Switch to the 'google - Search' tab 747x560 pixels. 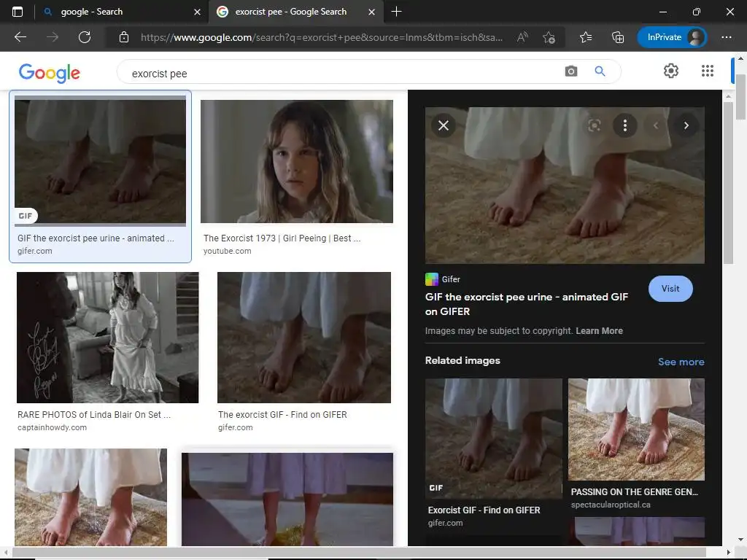pos(122,12)
